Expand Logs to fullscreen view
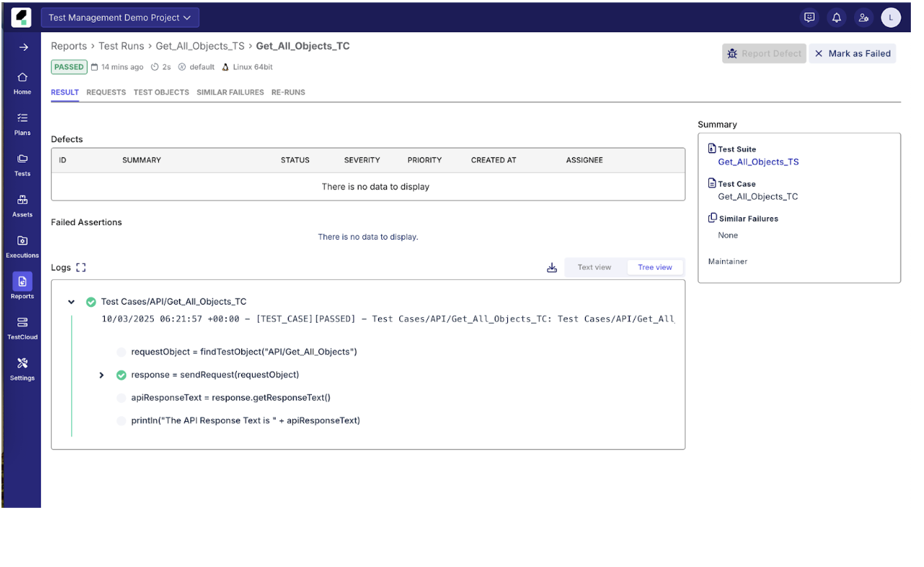924x567 pixels. point(80,267)
